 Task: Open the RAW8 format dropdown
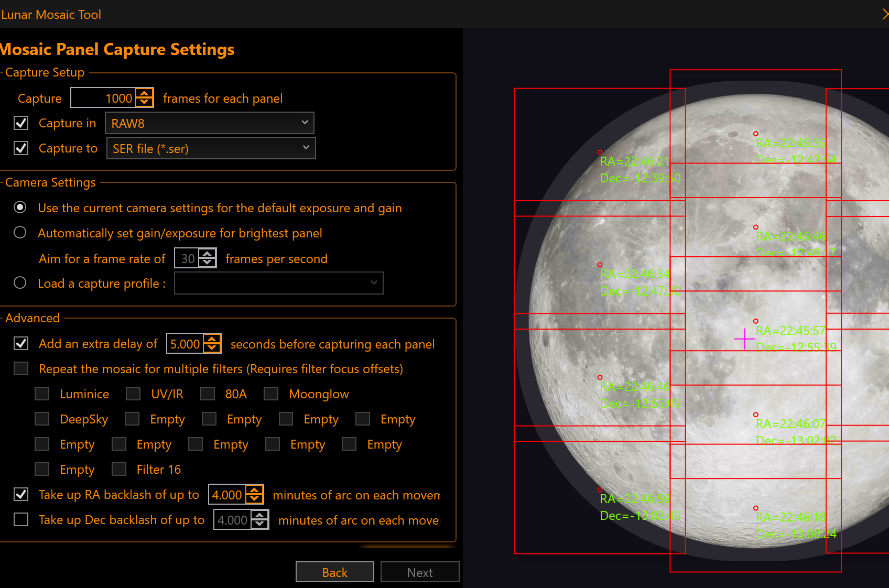pos(210,123)
